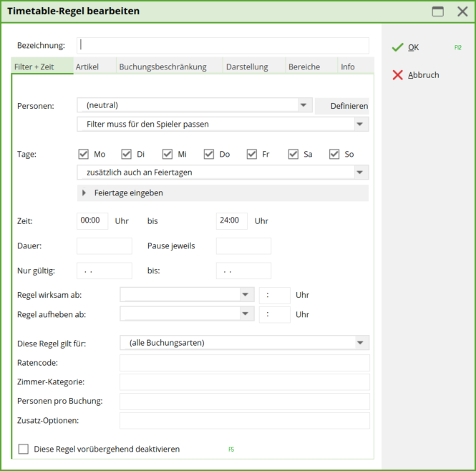
Task: Enable 'Diese Regel vorübergehend deaktivieren' checkbox
Action: click(x=24, y=449)
